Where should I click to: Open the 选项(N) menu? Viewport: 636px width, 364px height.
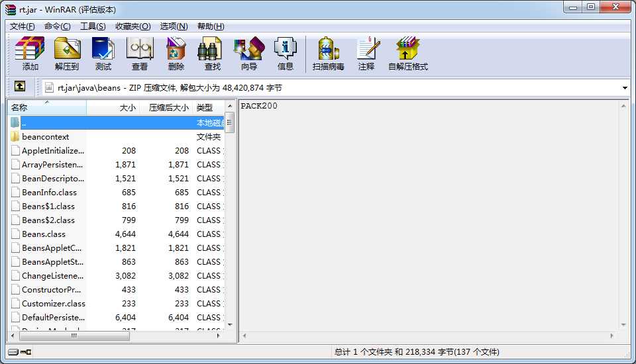(x=174, y=26)
